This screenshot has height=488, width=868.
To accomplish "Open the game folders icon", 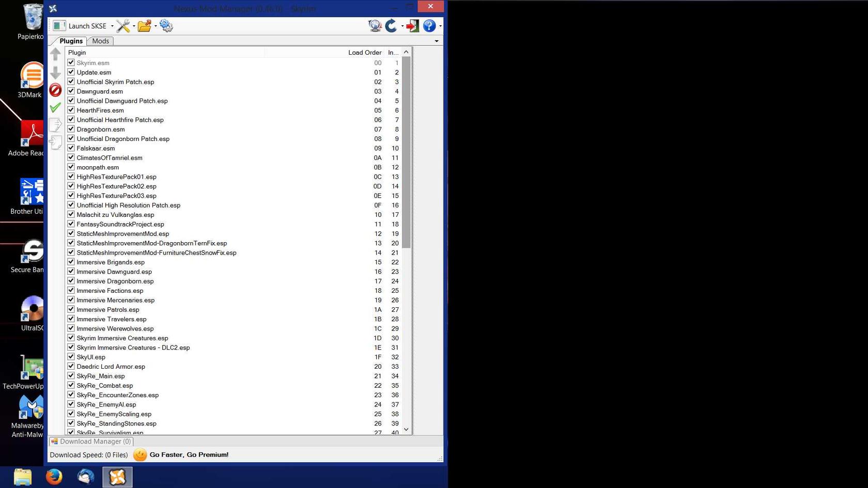I will [x=145, y=26].
